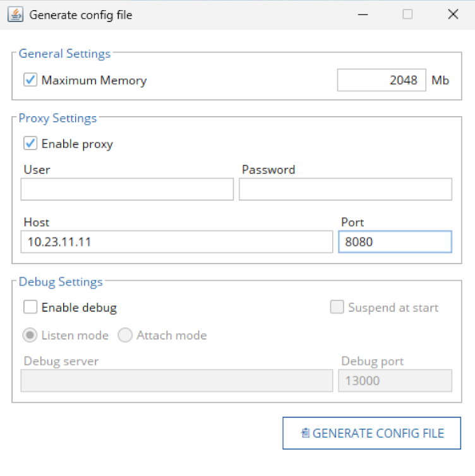Viewport: 475px width, 476px height.
Task: Uncheck the Maximum Memory checkbox
Action: 30,80
